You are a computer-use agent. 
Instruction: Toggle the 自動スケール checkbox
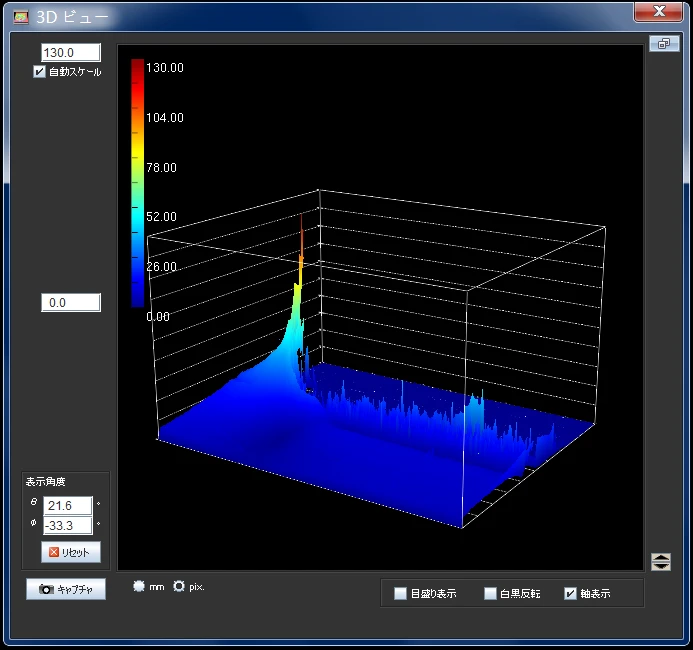tap(40, 72)
